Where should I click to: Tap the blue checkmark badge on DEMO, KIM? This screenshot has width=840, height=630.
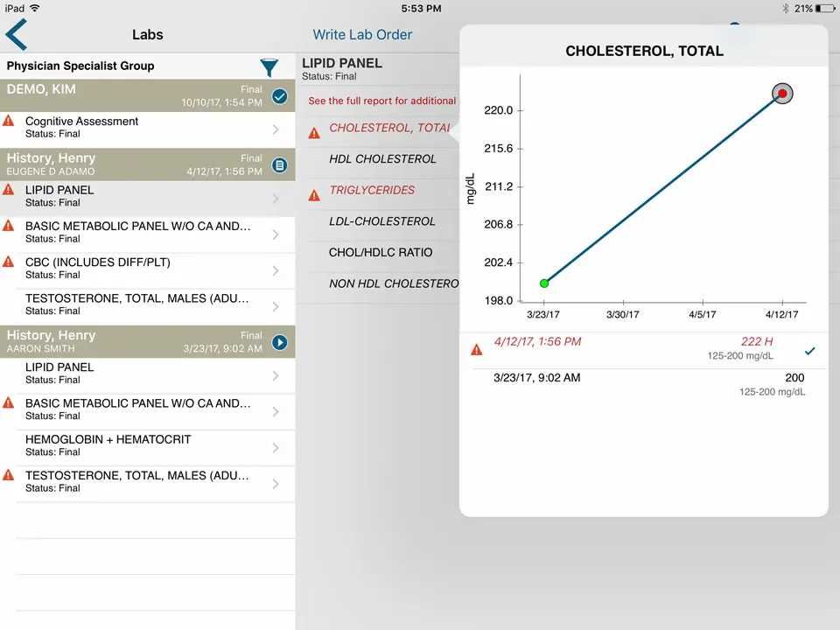[x=279, y=96]
